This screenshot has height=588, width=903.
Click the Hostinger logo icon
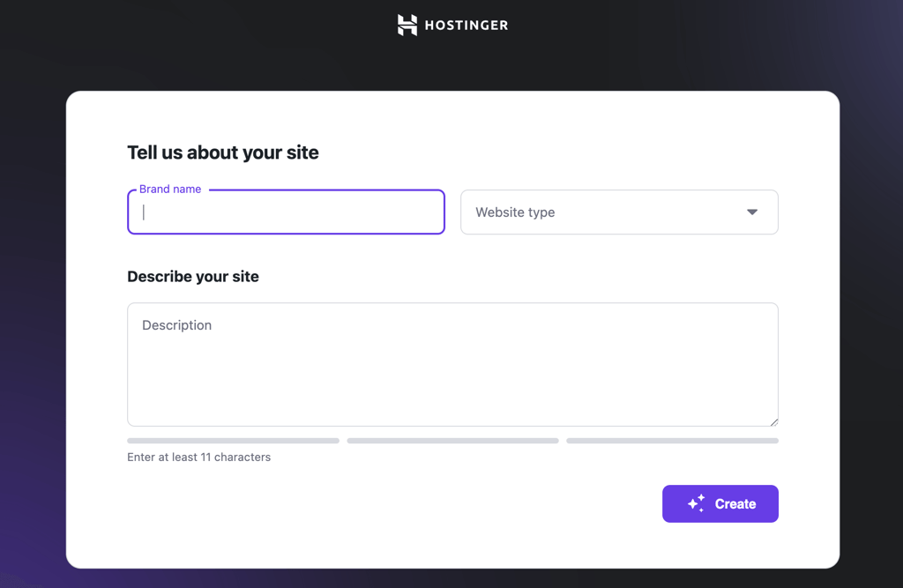(407, 25)
